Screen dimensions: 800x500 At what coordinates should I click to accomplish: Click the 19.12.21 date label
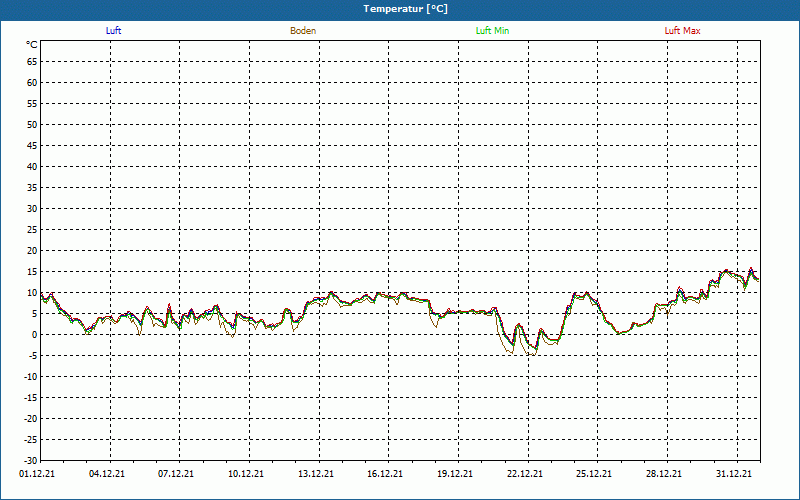455,473
